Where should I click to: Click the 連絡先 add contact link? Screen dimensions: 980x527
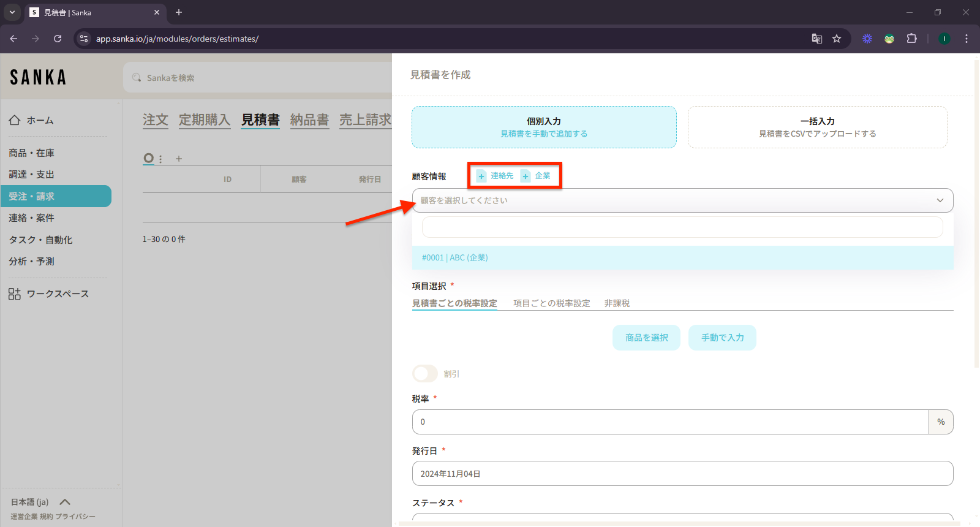(502, 176)
